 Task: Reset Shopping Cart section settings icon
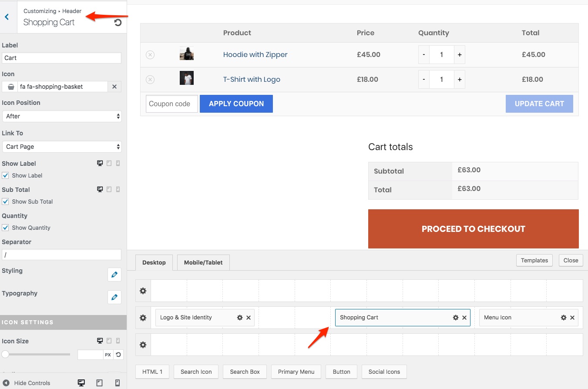pyautogui.click(x=118, y=23)
